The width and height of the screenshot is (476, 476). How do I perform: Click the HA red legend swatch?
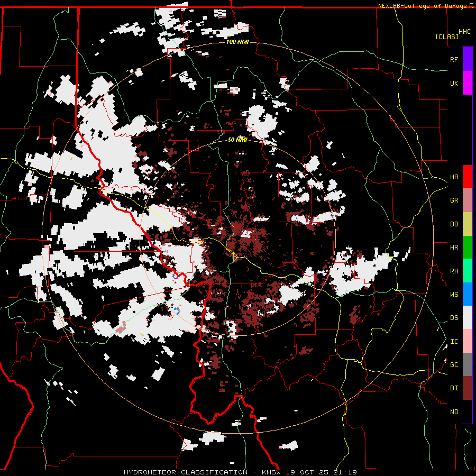pos(467,177)
